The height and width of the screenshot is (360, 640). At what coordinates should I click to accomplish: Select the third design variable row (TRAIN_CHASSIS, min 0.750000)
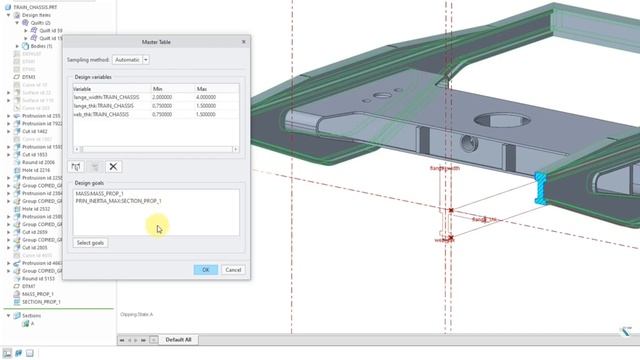pyautogui.click(x=156, y=114)
